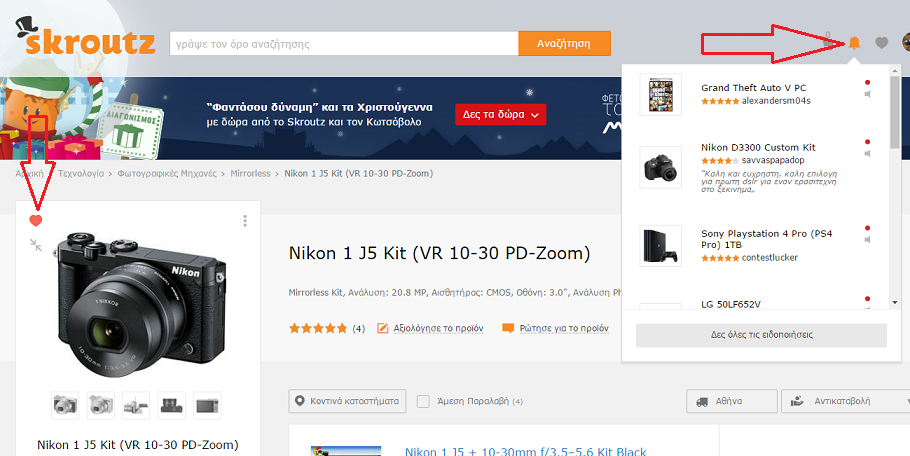Click the Φαντάσου δύναμη banner text
This screenshot has height=456, width=910.
pos(319,114)
